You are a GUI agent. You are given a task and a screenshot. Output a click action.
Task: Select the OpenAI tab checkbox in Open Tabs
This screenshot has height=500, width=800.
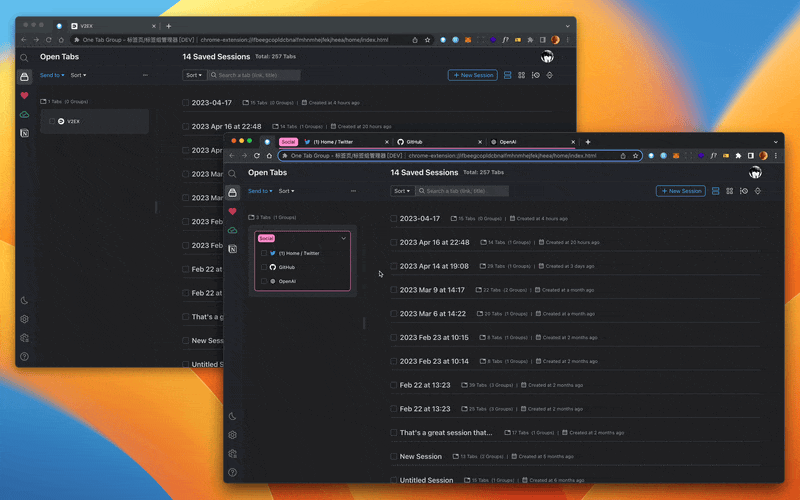click(264, 281)
